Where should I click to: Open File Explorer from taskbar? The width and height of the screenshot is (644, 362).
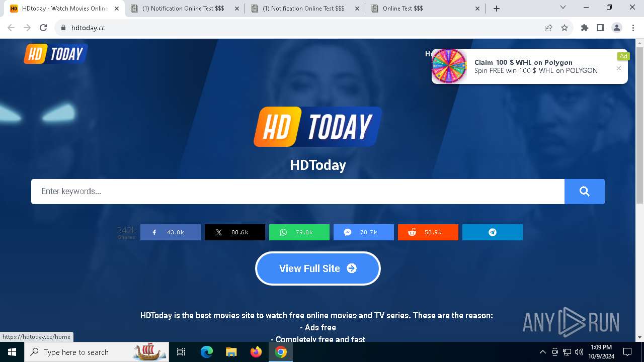click(x=231, y=352)
